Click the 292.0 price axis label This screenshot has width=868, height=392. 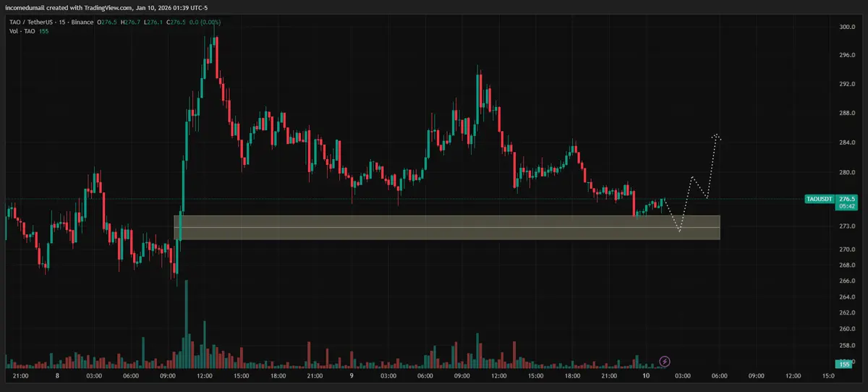click(x=848, y=85)
